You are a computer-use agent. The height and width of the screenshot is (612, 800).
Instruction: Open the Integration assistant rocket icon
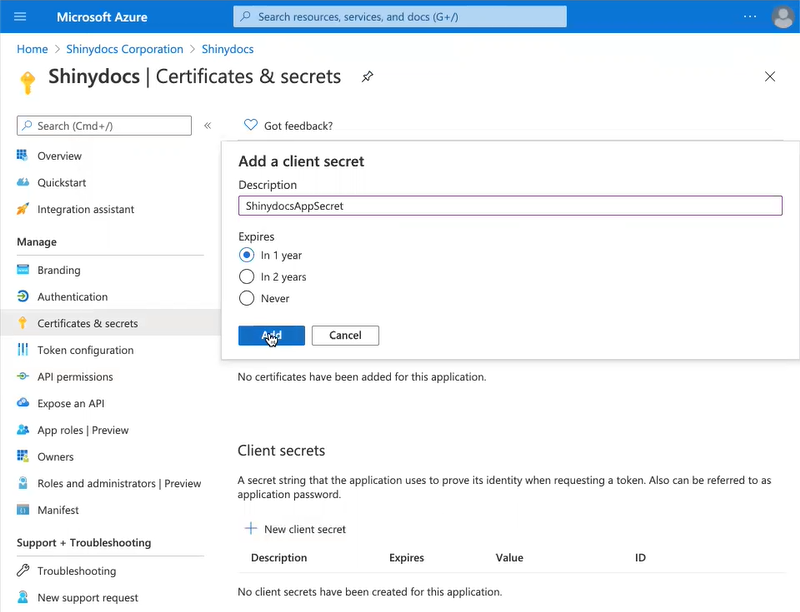23,209
